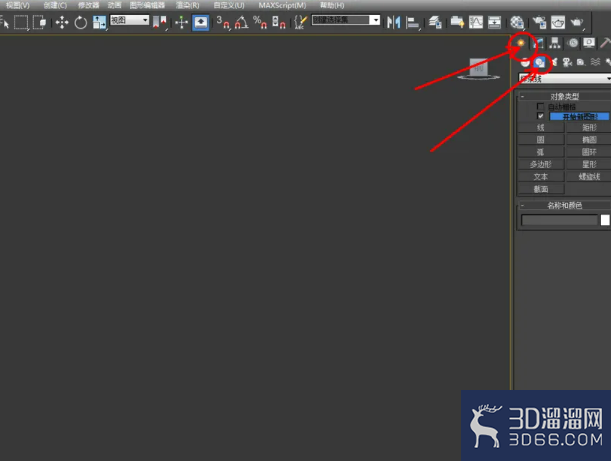611x461 pixels.
Task: Click the Use Pivot Point Center icon
Action: [x=160, y=22]
